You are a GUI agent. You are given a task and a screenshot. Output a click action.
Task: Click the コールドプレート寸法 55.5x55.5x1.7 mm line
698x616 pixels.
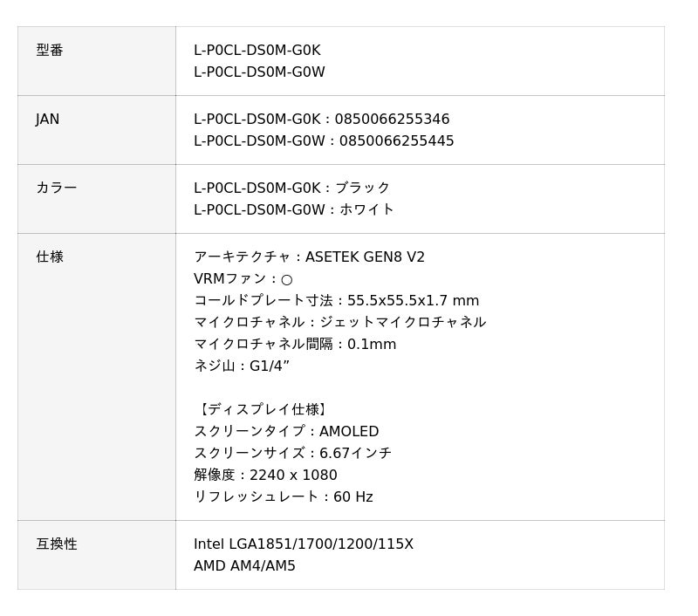coord(336,301)
